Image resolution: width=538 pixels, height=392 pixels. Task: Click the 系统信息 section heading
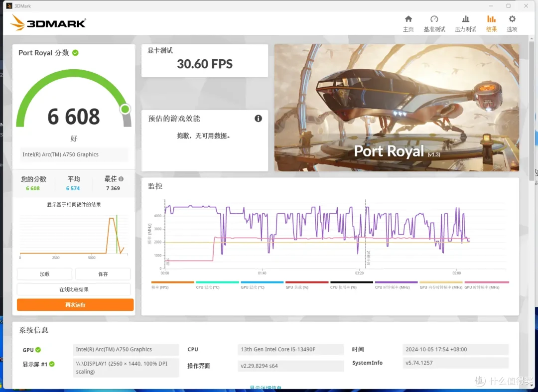34,330
